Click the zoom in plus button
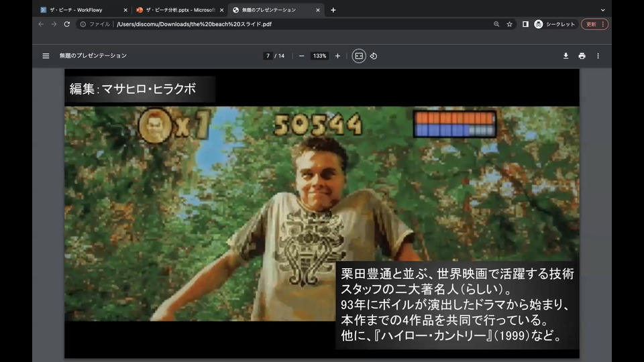 [337, 56]
